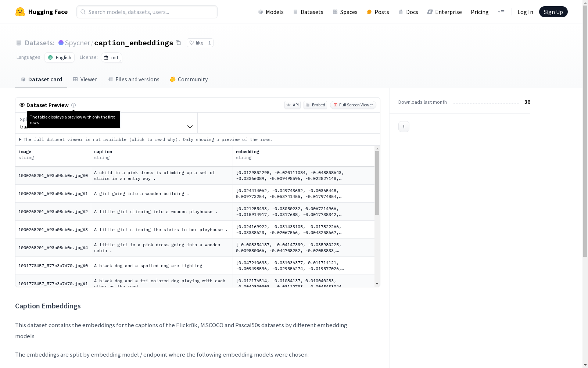Click the Sign Up button
588x368 pixels.
553,12
